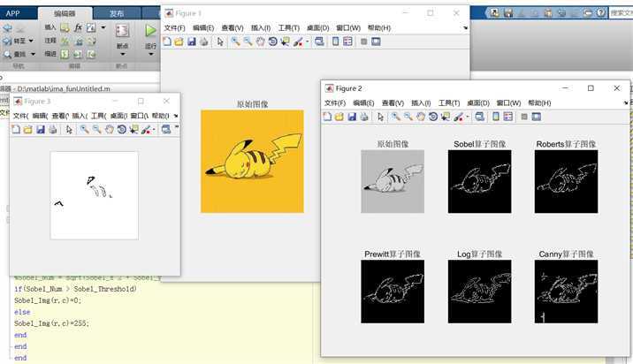Select Edit Plot pointer in Figure 2
The height and width of the screenshot is (364, 633).
(380, 117)
